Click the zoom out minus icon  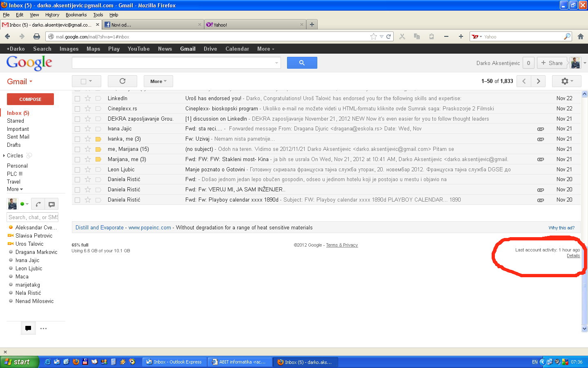click(446, 36)
